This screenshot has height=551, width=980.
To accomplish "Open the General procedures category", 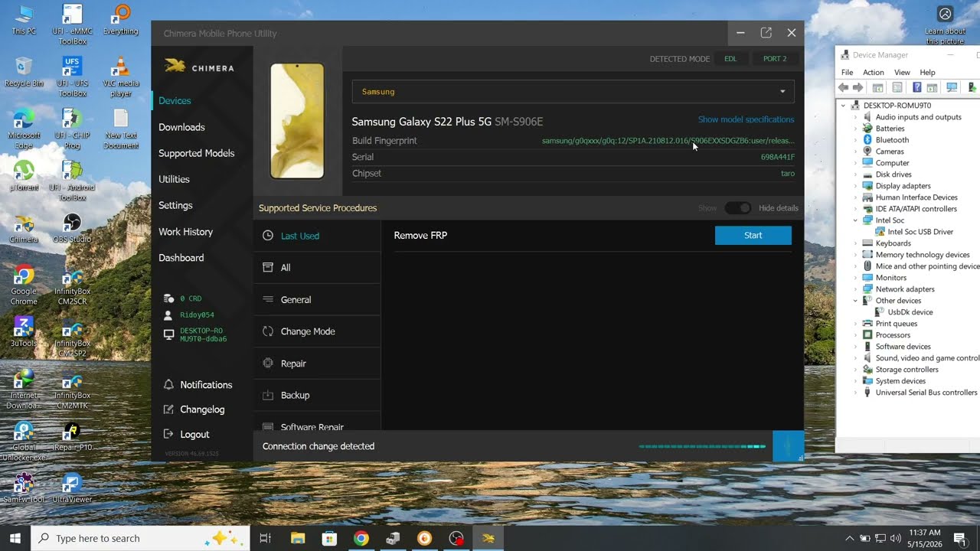I will click(317, 300).
